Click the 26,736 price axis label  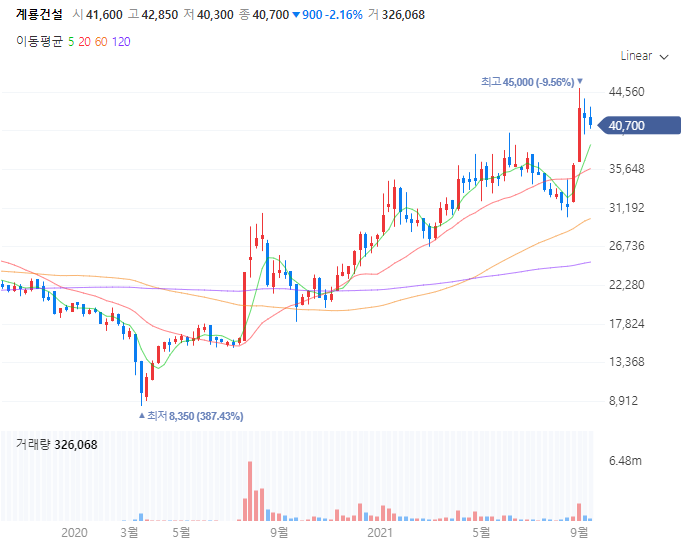click(627, 246)
